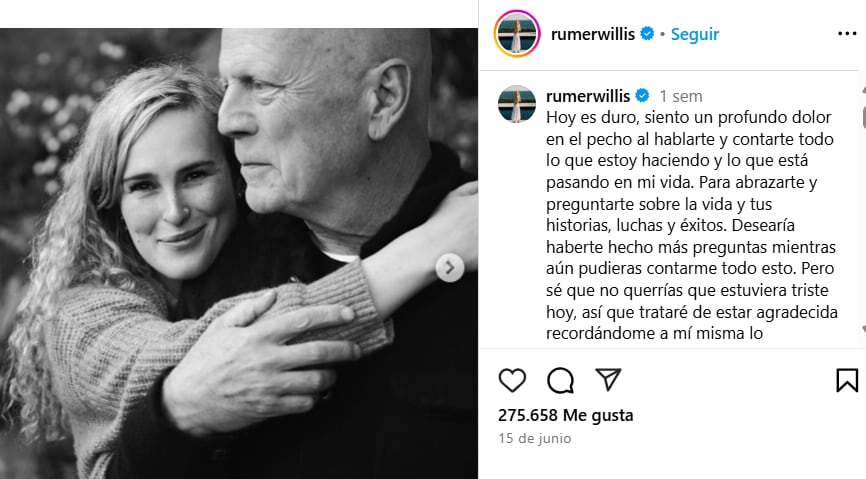Viewport: 866px width, 479px height.
Task: Click Seguir to follow rumerwillis
Action: click(695, 34)
